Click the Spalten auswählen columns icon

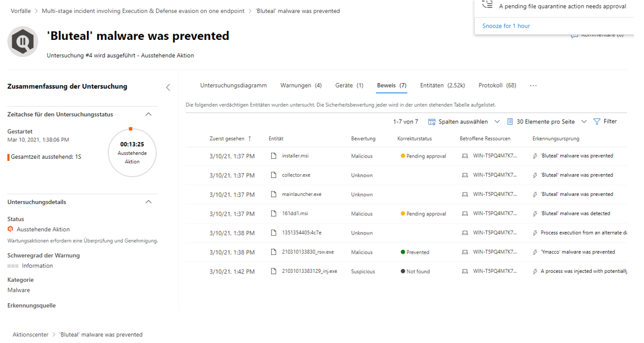point(432,122)
